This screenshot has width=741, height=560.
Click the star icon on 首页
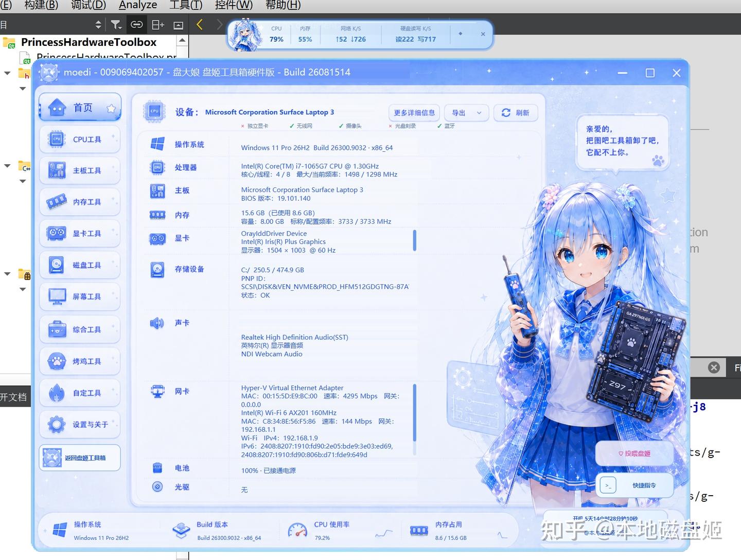tap(111, 108)
